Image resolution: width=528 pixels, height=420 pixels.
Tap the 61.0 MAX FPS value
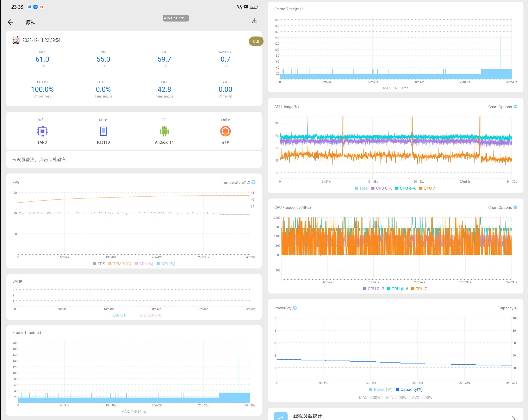point(42,59)
